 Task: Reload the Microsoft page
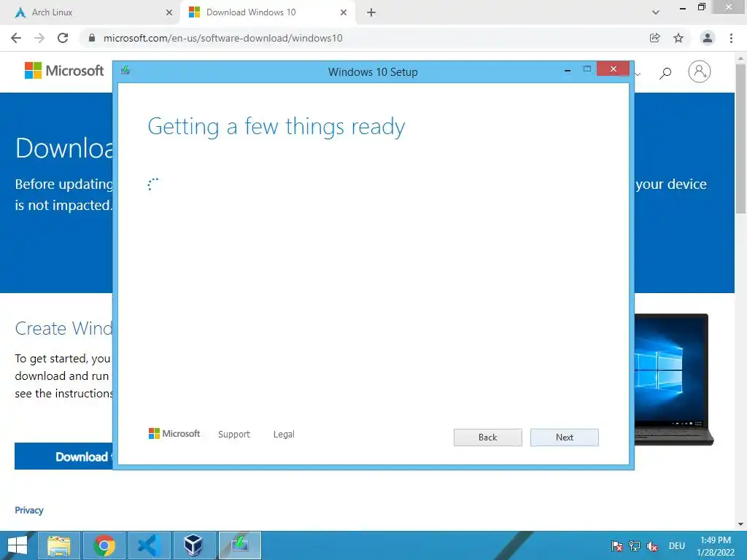click(63, 38)
